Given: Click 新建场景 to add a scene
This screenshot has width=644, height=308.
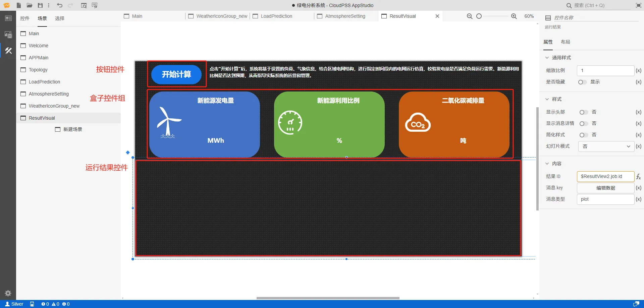Looking at the screenshot, I should tap(69, 129).
